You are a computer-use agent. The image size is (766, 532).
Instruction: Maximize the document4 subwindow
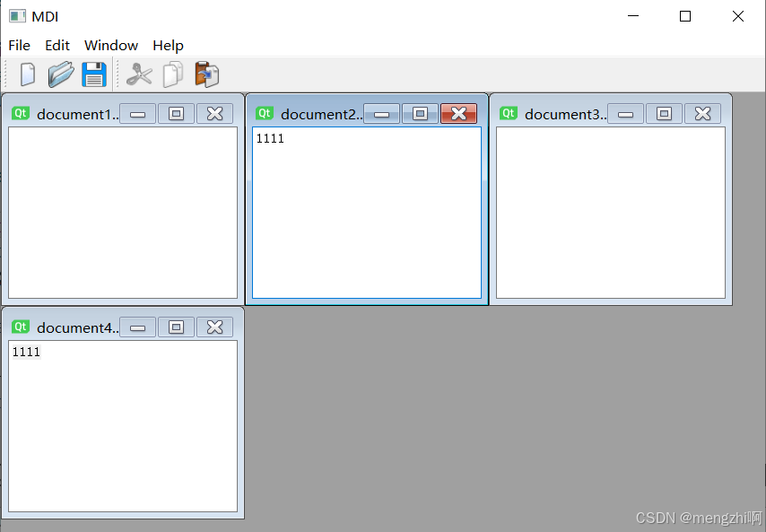click(x=177, y=327)
